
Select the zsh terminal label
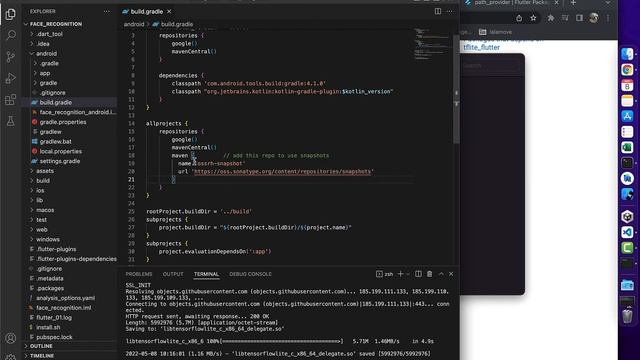[384, 274]
